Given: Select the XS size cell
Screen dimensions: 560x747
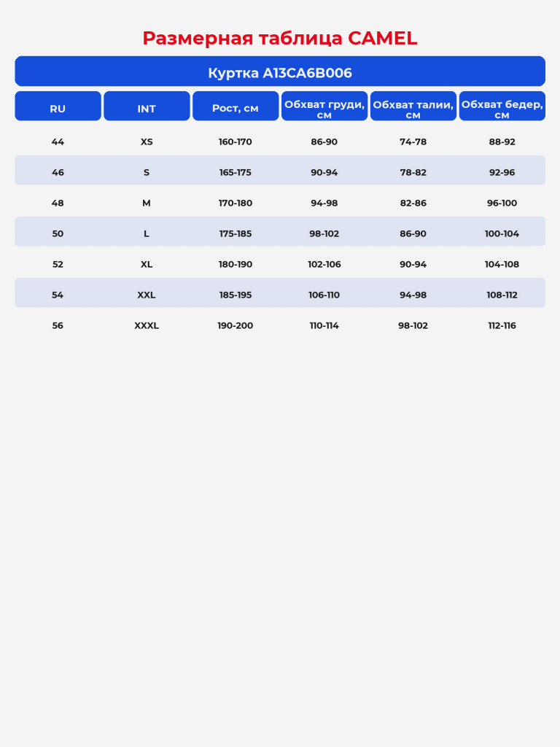Looking at the screenshot, I should 147,142.
